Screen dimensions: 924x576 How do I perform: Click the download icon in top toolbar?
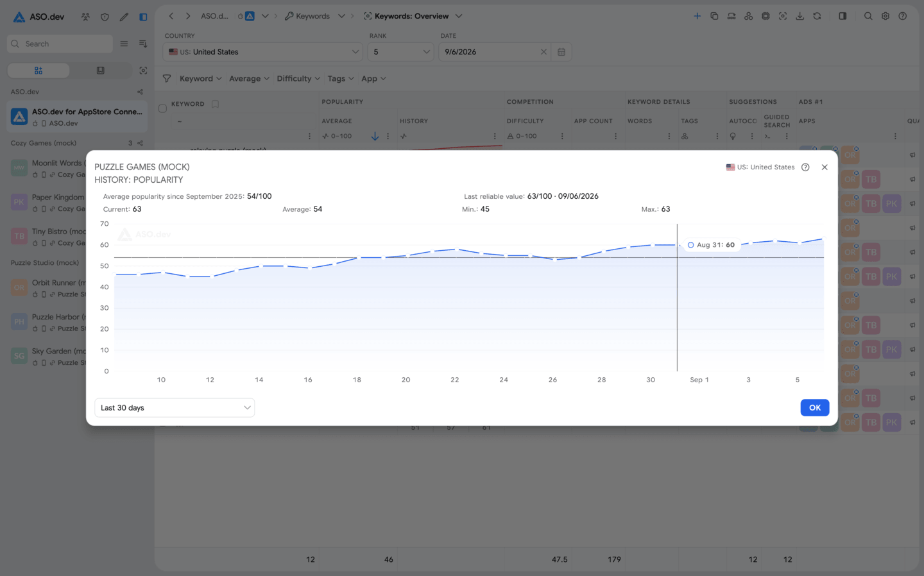[x=800, y=16]
